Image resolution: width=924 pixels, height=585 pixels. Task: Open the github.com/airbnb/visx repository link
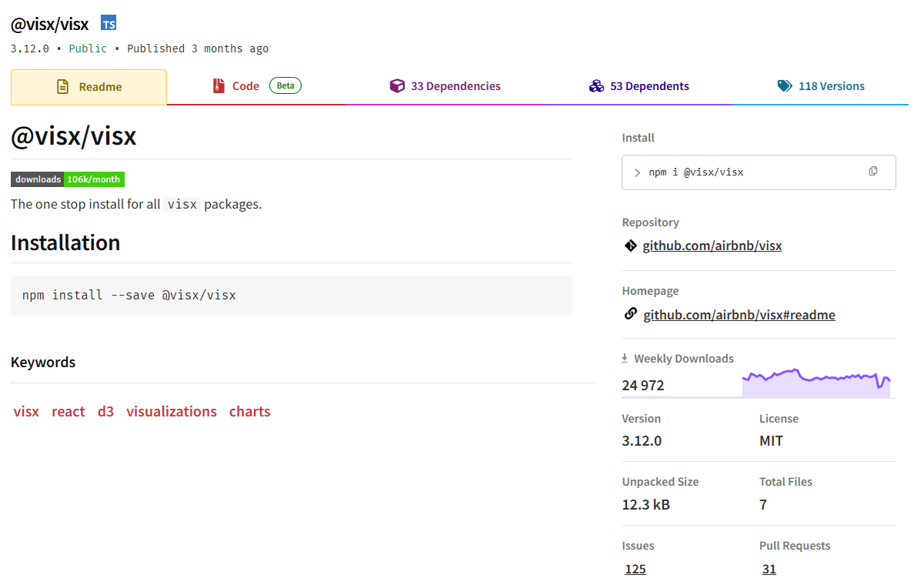(712, 246)
